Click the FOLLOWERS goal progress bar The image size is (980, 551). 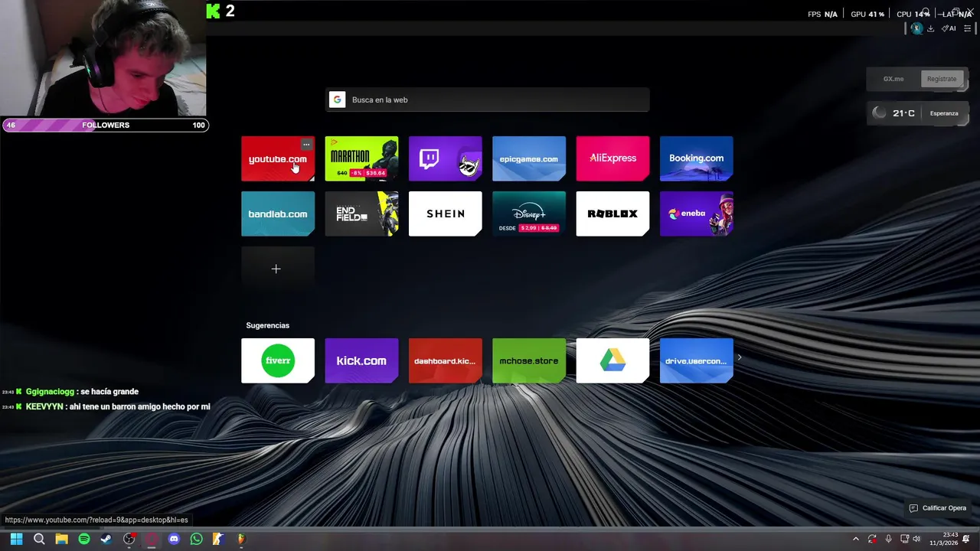106,125
